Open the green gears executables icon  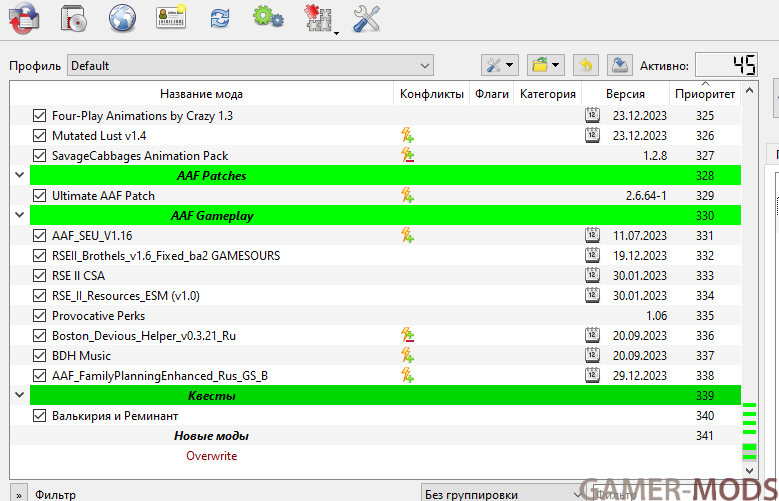tap(268, 17)
